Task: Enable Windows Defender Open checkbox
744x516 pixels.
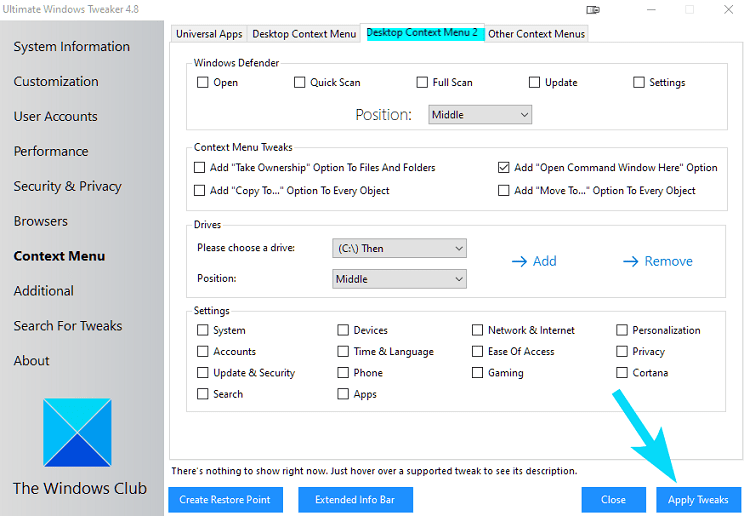Action: coord(203,82)
